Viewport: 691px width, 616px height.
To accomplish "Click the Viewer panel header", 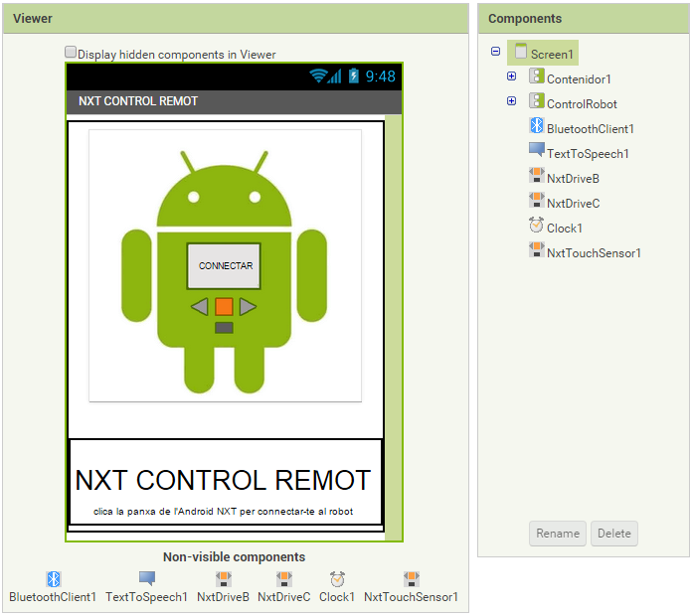I will (x=236, y=19).
